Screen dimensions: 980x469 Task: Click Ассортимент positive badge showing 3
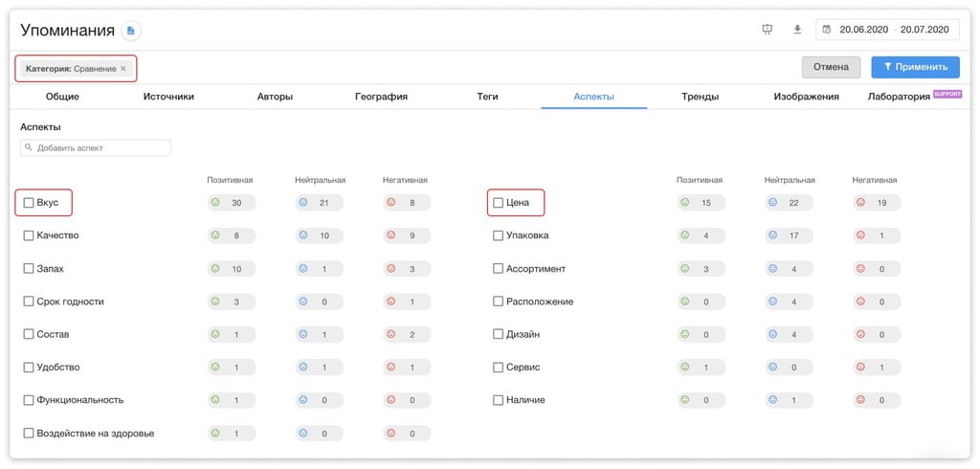[x=702, y=269]
